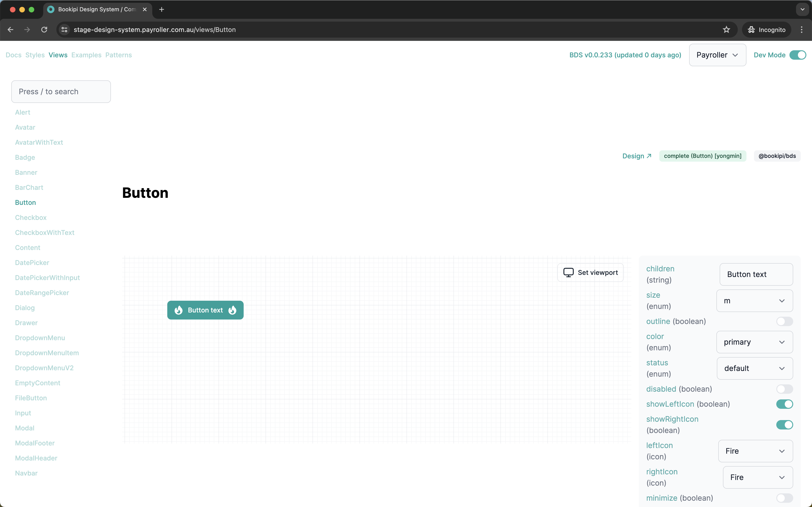Click the left fire icon on the button
This screenshot has width=812, height=507.
(179, 310)
